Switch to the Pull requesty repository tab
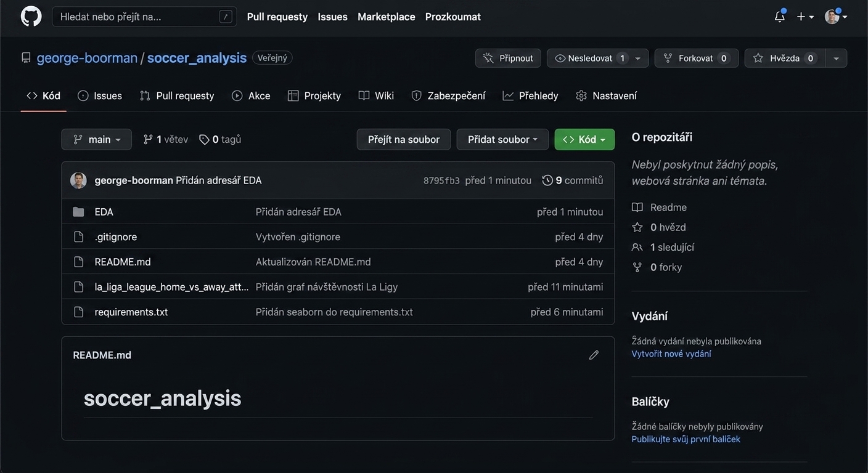The image size is (868, 473). click(x=177, y=95)
